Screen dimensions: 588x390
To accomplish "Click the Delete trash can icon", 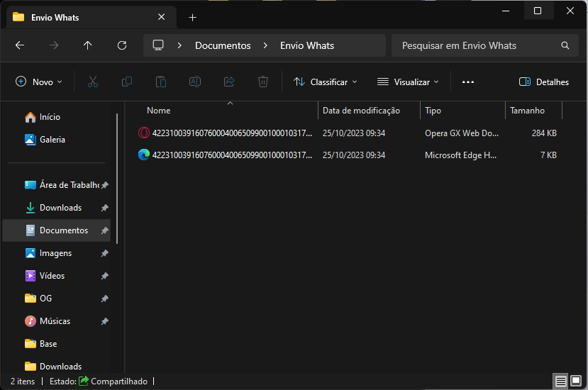I will pyautogui.click(x=262, y=82).
